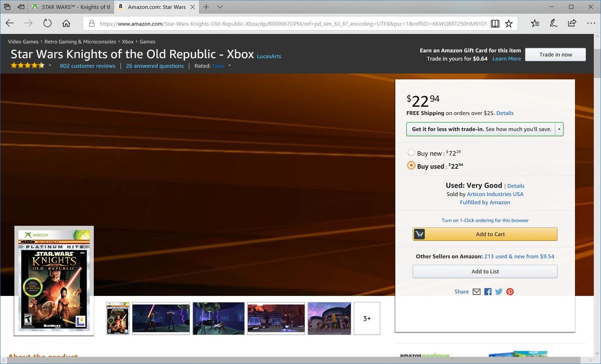Open Fulfilled by Amazon link
The height and width of the screenshot is (364, 601).
tap(485, 203)
